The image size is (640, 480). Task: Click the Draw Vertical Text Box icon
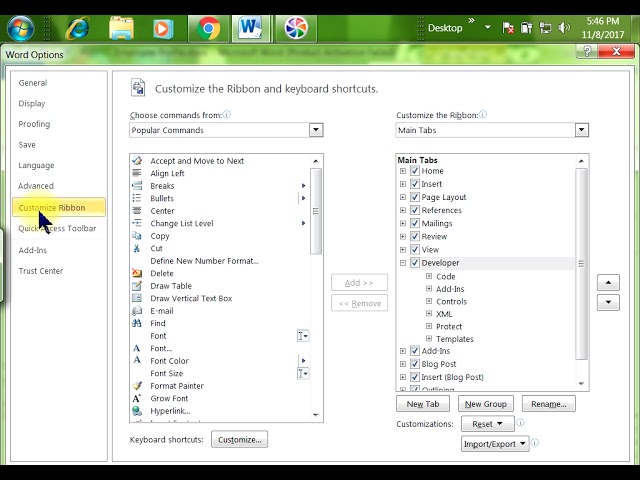137,298
